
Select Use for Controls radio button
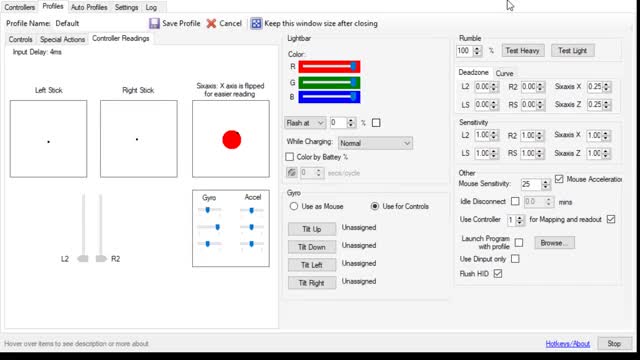click(375, 207)
